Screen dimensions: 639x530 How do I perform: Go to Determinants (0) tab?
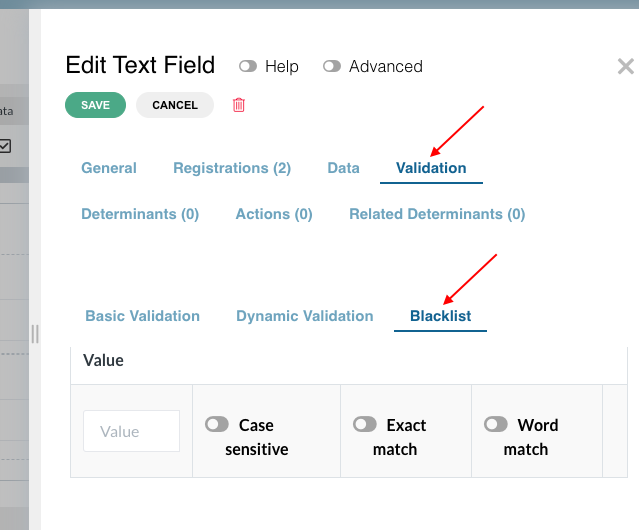tap(140, 214)
